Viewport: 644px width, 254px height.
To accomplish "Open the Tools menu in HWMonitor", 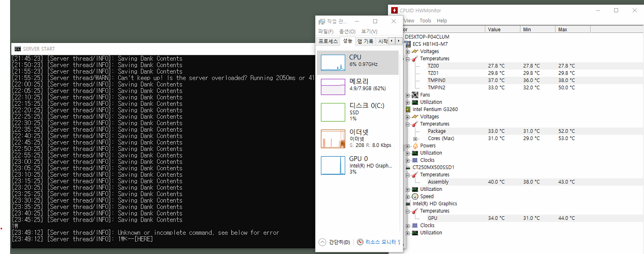I will 425,21.
